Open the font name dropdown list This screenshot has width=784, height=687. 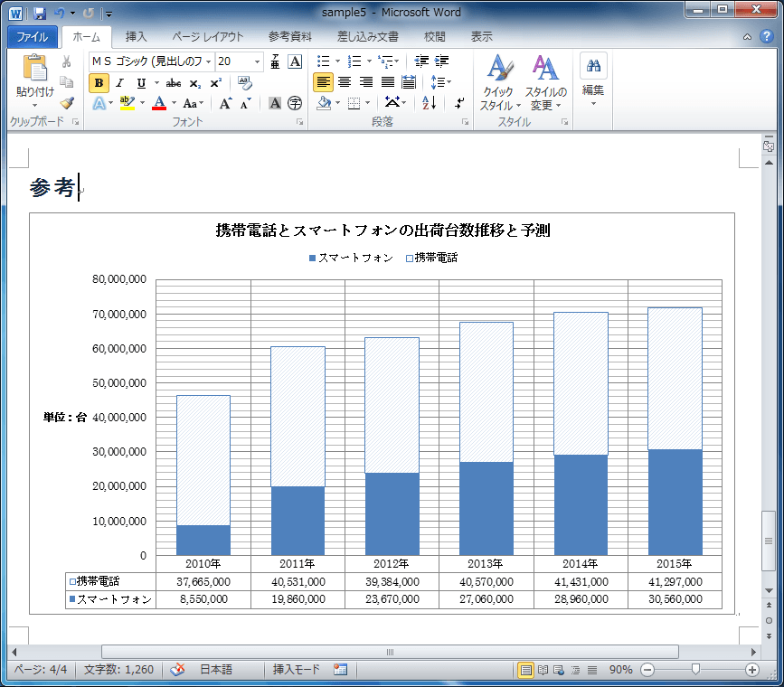pos(208,61)
